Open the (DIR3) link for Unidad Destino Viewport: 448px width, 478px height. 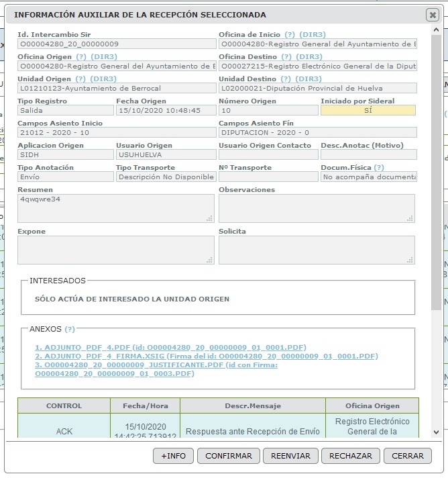point(309,79)
